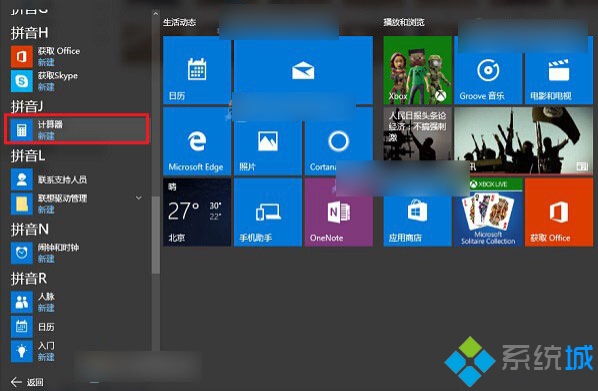598x391 pixels.
Task: Jump via the 拼音H group header
Action: pyautogui.click(x=29, y=33)
